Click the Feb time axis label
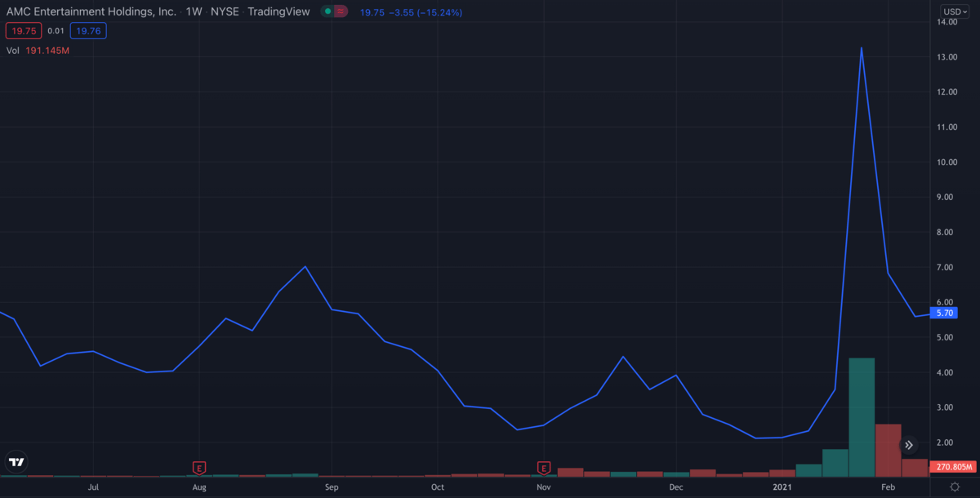The image size is (980, 498). pos(889,487)
